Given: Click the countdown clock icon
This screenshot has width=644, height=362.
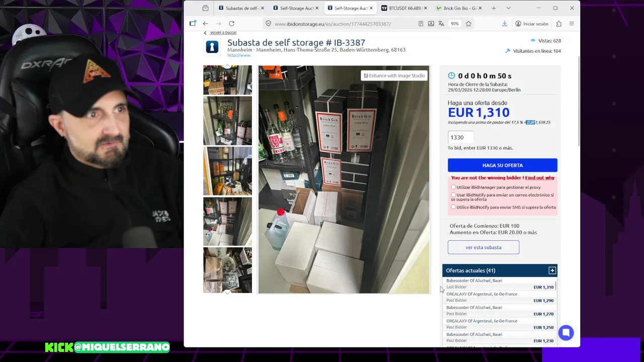Looking at the screenshot, I should click(x=451, y=75).
